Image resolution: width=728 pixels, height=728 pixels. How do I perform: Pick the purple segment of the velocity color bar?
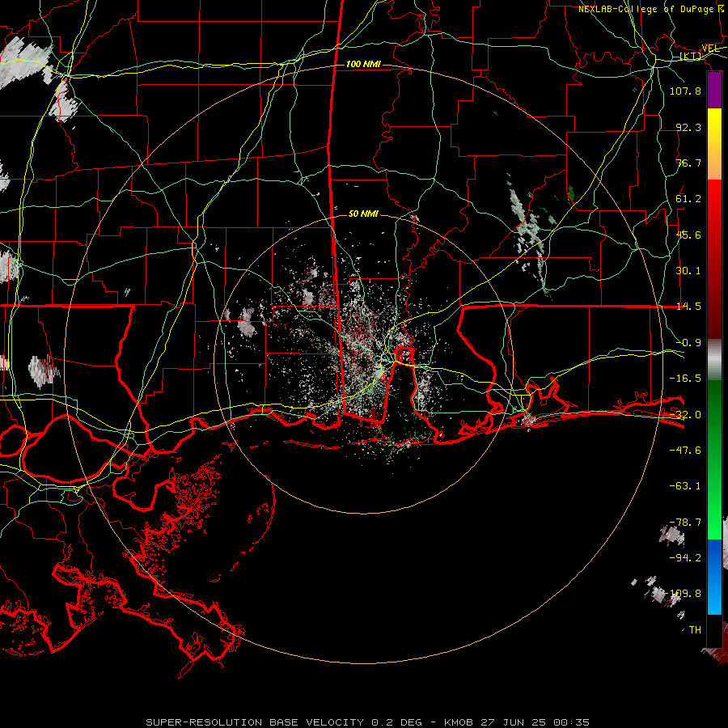point(714,90)
